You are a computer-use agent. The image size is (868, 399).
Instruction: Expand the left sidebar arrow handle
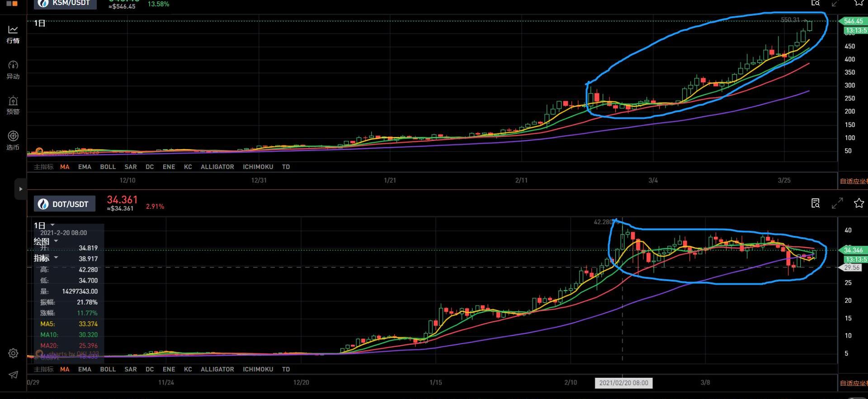[20, 189]
